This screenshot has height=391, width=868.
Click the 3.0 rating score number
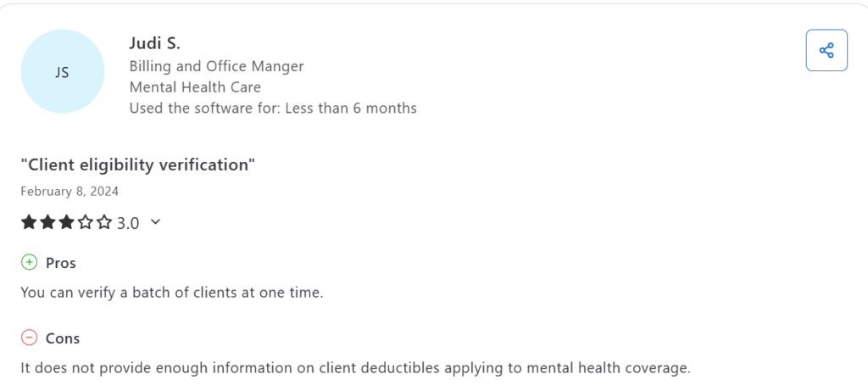coord(128,224)
